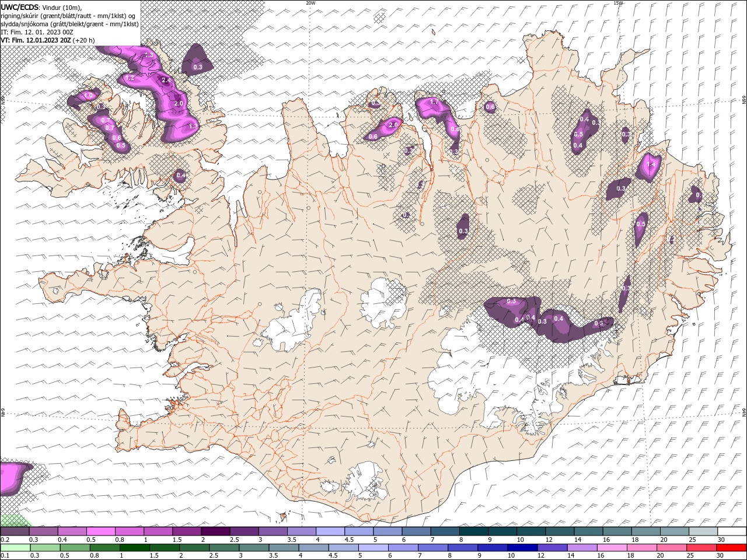The width and height of the screenshot is (747, 560).
Task: Pick the bottom-row red swatch between 25 and 30
Action: (x=702, y=548)
